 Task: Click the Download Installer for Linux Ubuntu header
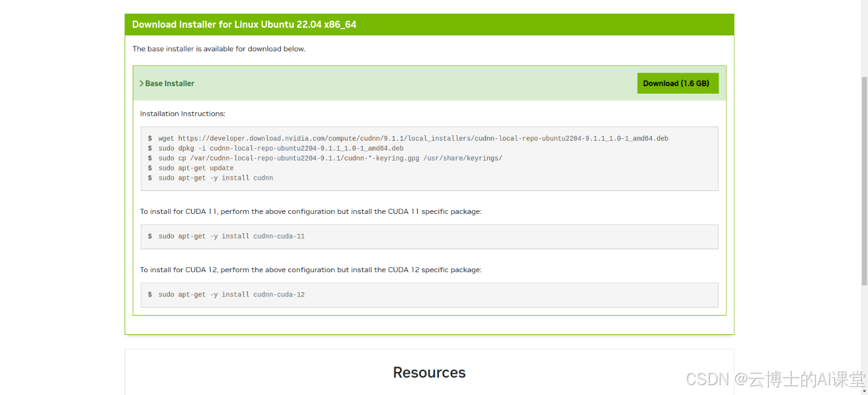point(244,25)
